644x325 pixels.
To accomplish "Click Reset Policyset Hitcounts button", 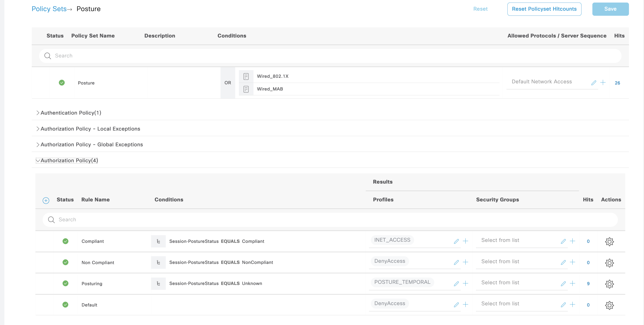I will pyautogui.click(x=544, y=9).
